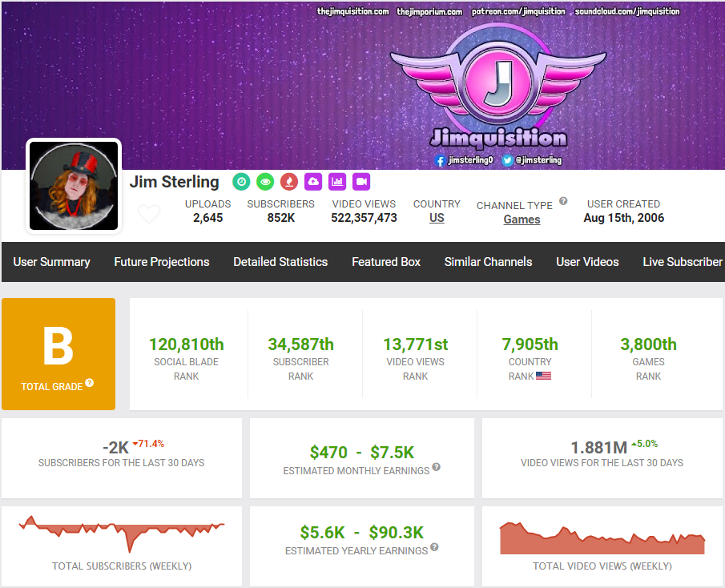725x588 pixels.
Task: Click the patreon.com/jimquisition banner link
Action: [x=518, y=11]
